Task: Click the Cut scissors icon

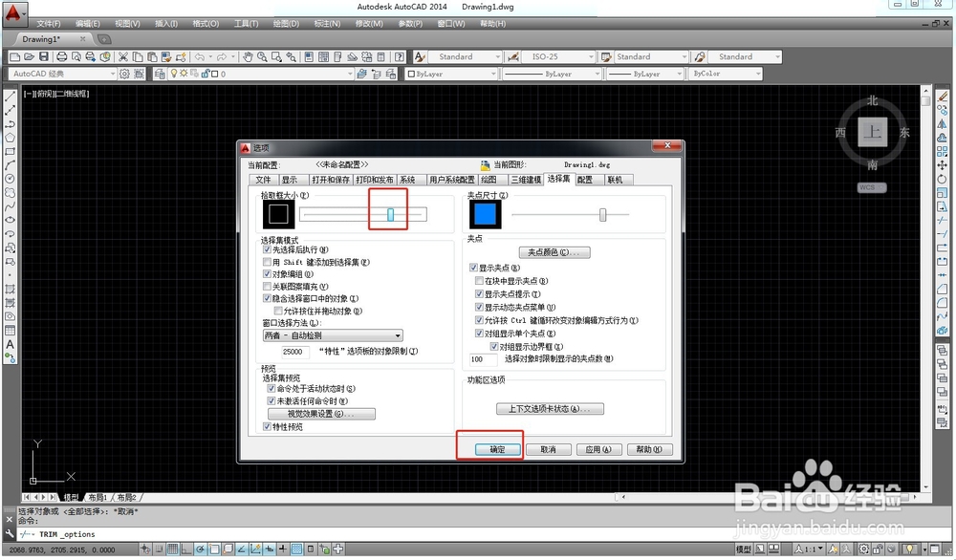Action: 122,56
